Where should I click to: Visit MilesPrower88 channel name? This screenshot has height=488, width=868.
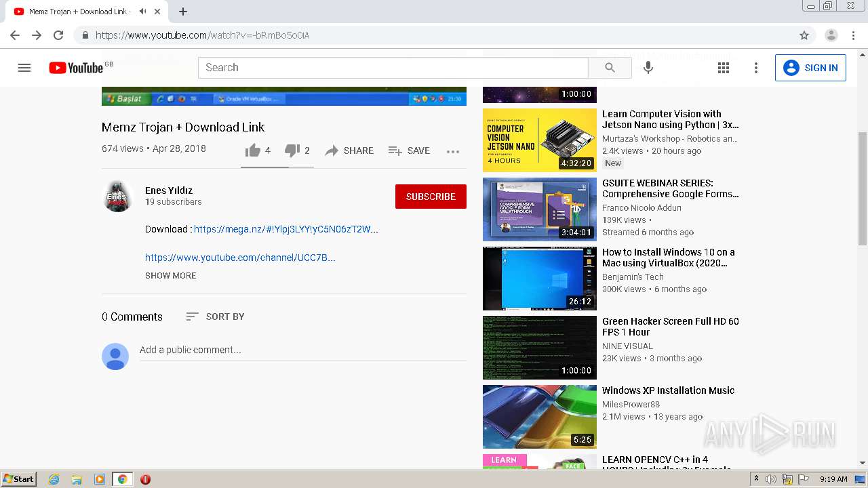click(631, 405)
